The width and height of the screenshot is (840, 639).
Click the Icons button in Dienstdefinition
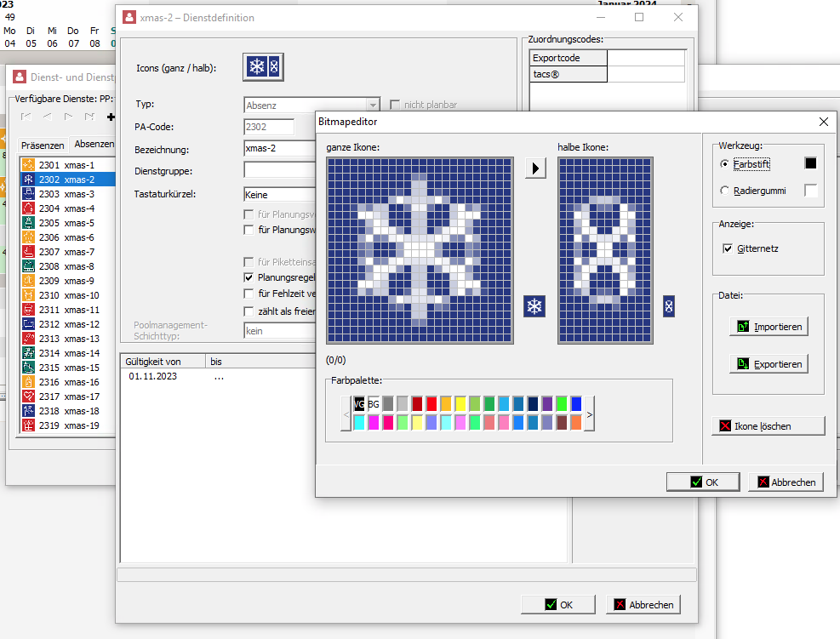(x=262, y=67)
